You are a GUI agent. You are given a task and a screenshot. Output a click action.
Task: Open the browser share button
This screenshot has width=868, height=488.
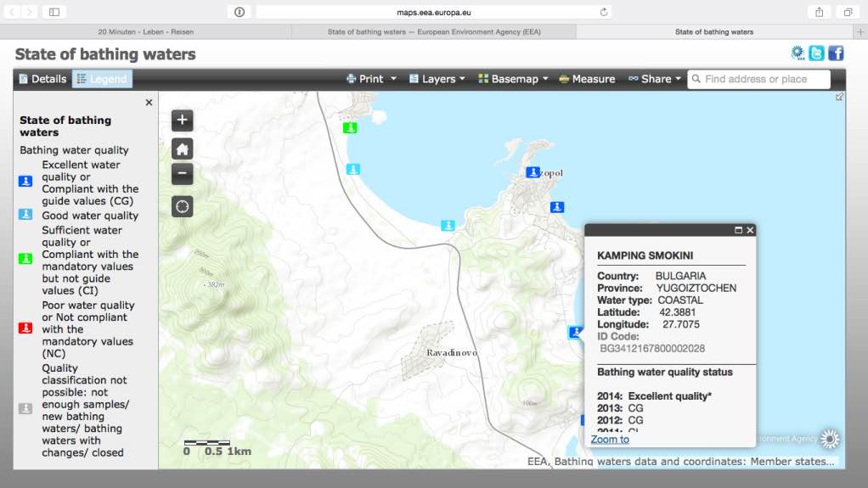(820, 12)
